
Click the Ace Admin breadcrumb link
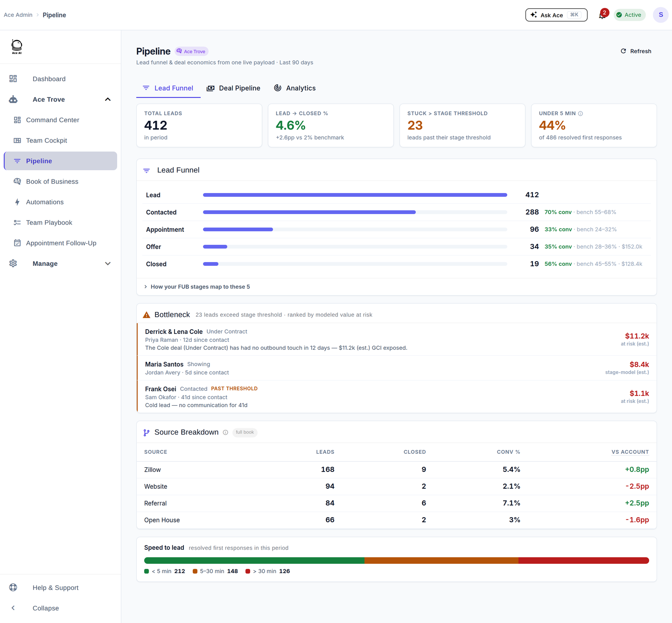pos(18,15)
